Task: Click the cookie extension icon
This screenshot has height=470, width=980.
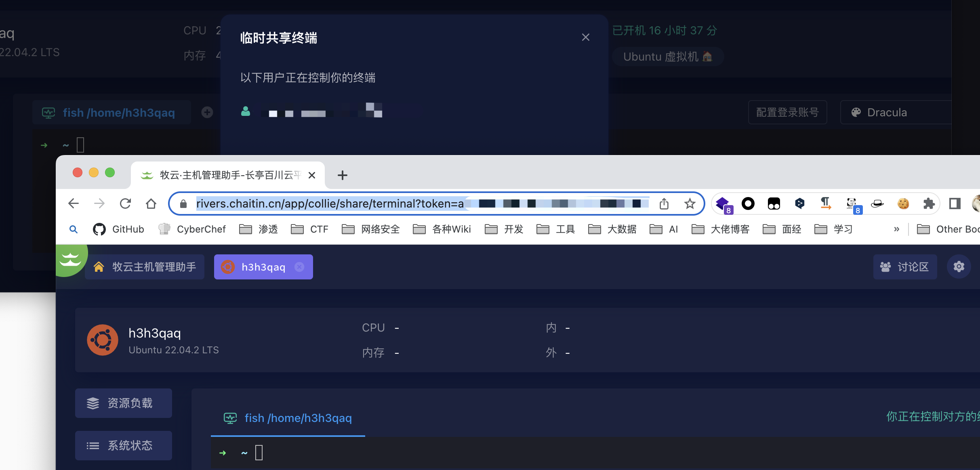Action: (903, 204)
